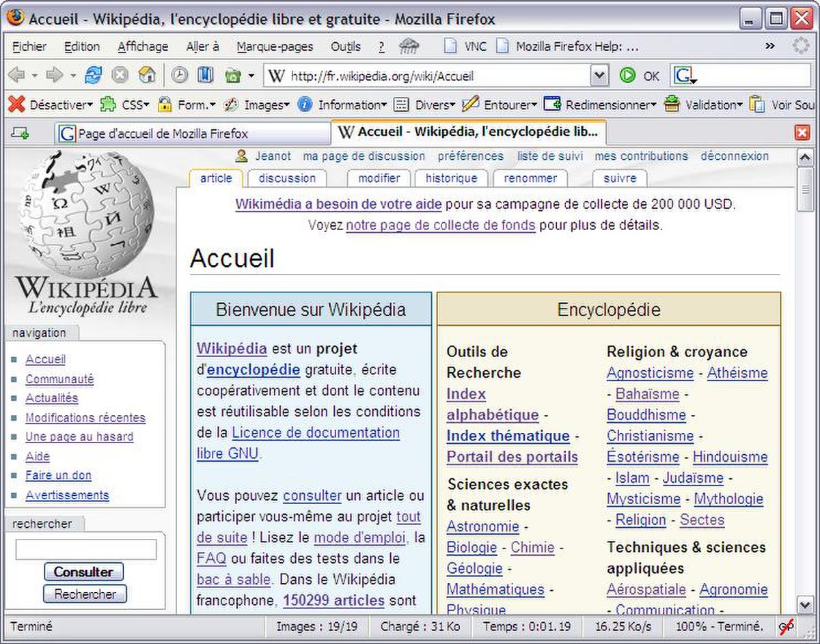The width and height of the screenshot is (820, 644).
Task: Open the VNC bookmark
Action: [465, 46]
